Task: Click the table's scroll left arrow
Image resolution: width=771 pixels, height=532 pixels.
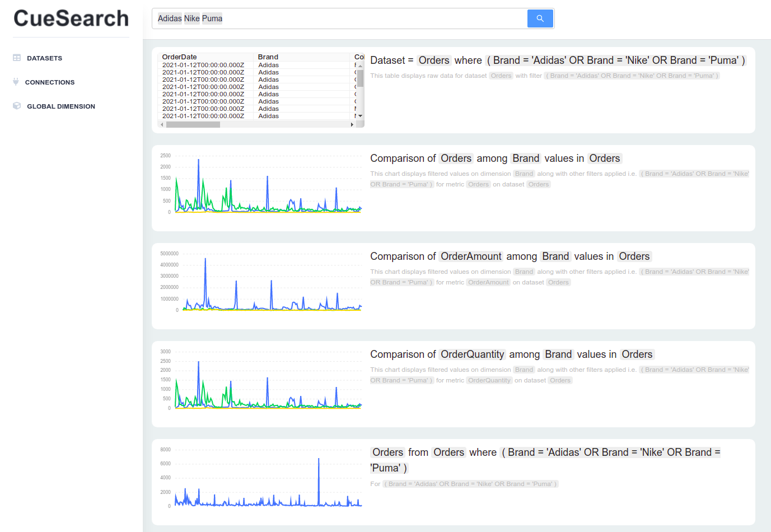Action: pos(162,124)
